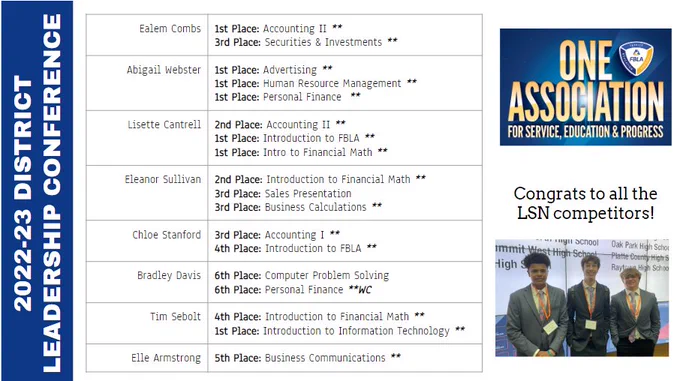Image resolution: width=680 pixels, height=381 pixels.
Task: Select 5th Place Business Communications entry
Action: 307,358
